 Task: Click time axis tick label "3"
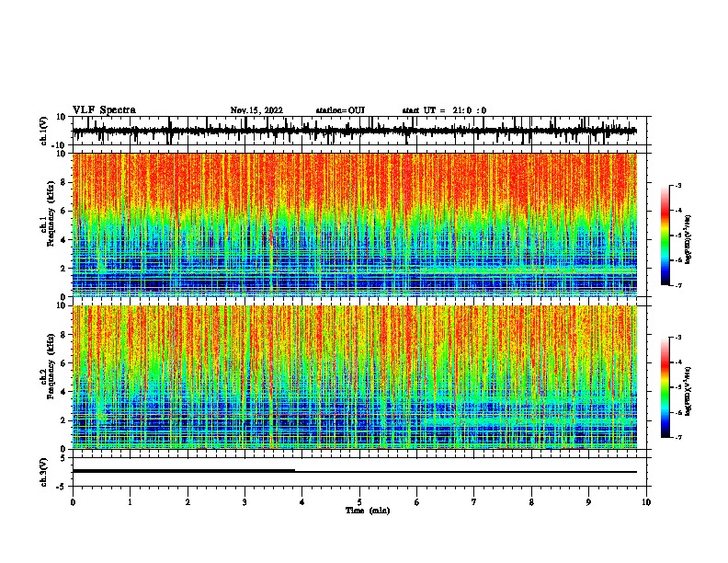coord(245,502)
